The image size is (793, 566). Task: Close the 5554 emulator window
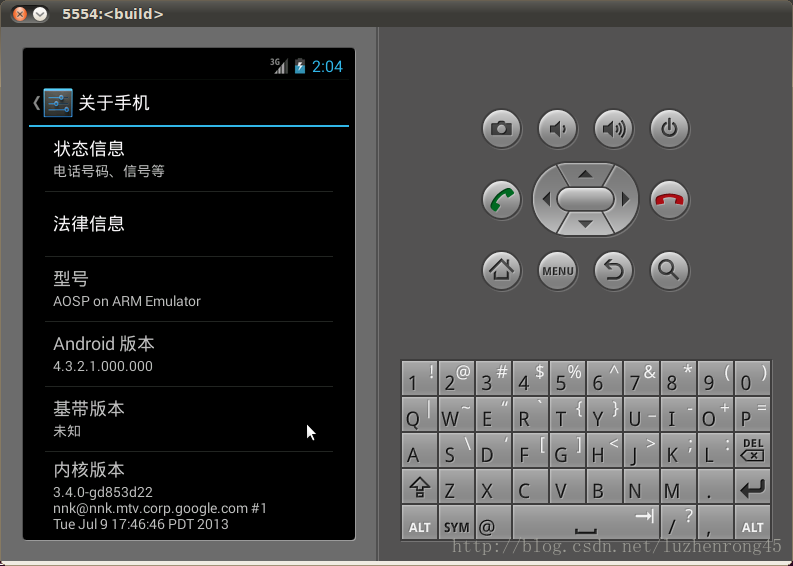click(x=20, y=14)
